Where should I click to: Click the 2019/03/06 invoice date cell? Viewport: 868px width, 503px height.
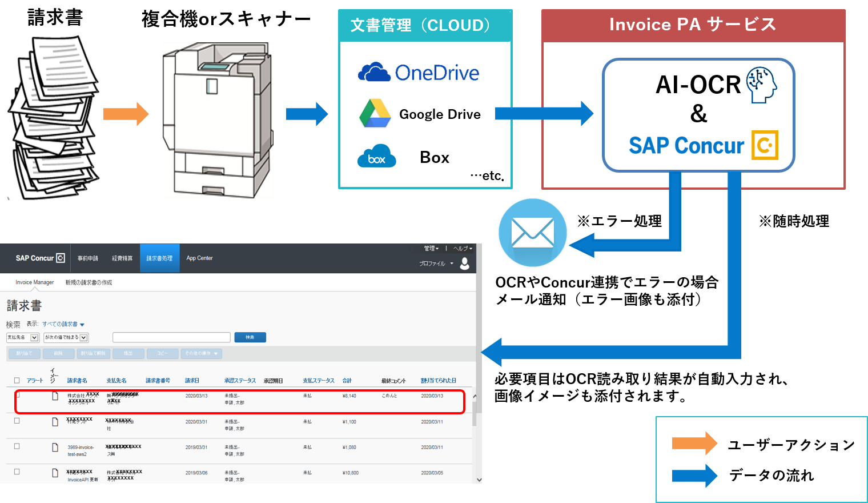point(196,473)
